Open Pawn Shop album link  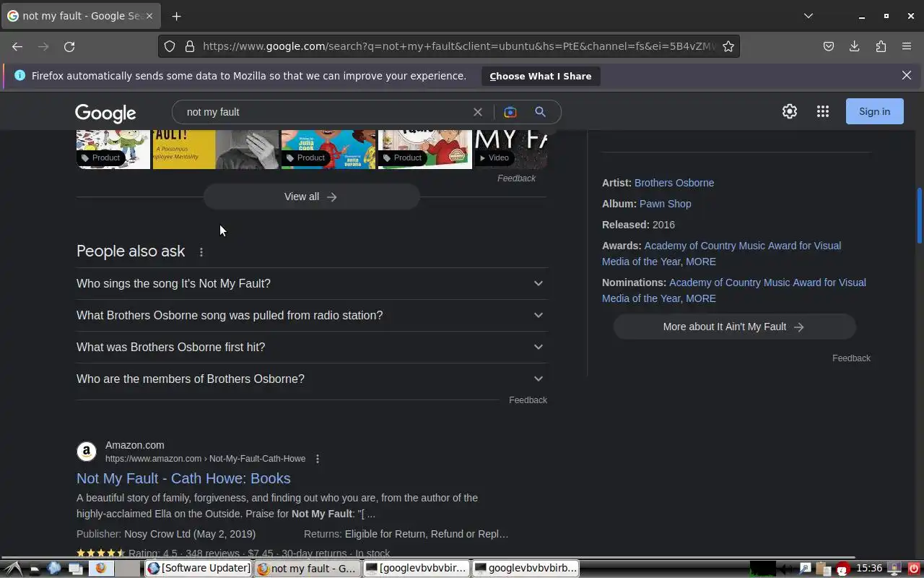666,204
